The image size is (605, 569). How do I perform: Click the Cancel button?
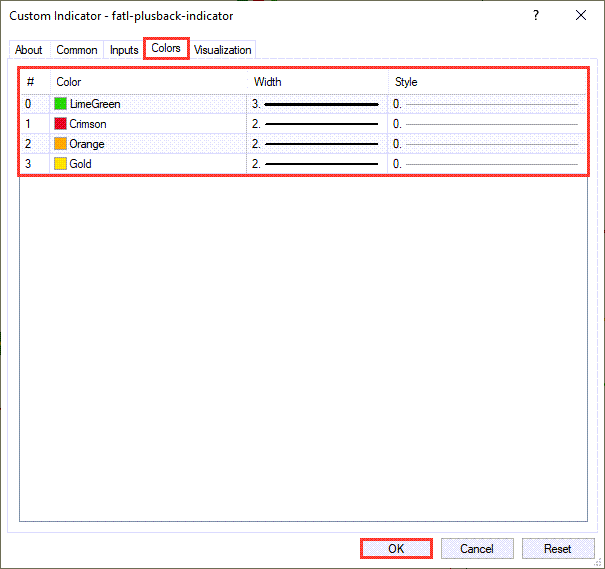(477, 549)
